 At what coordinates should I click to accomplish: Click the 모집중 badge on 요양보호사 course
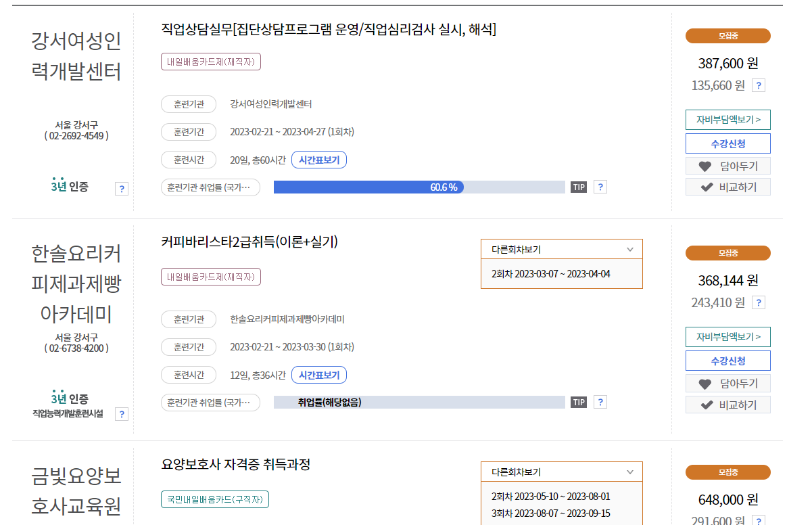pos(727,472)
